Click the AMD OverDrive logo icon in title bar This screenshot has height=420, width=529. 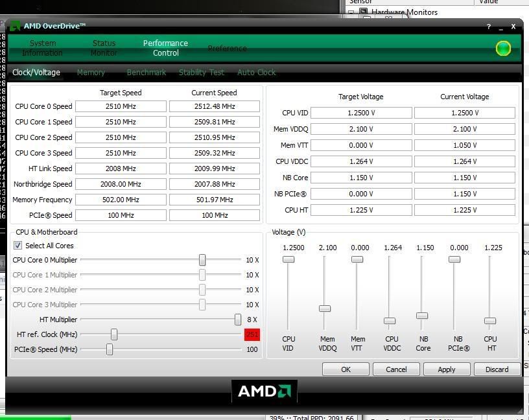(x=15, y=26)
